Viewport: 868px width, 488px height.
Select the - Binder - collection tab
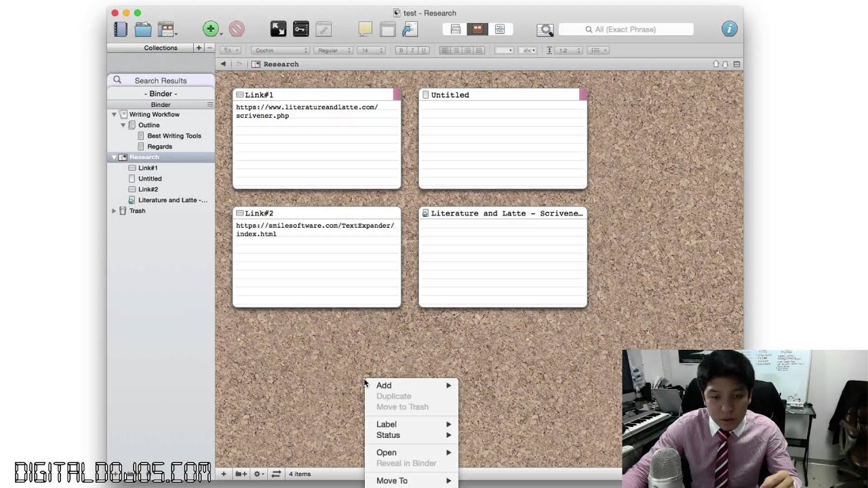coord(161,94)
